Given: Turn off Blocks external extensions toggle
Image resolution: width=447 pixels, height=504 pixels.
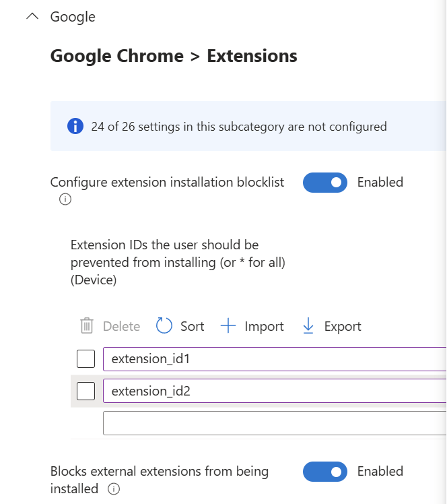Looking at the screenshot, I should pos(325,472).
